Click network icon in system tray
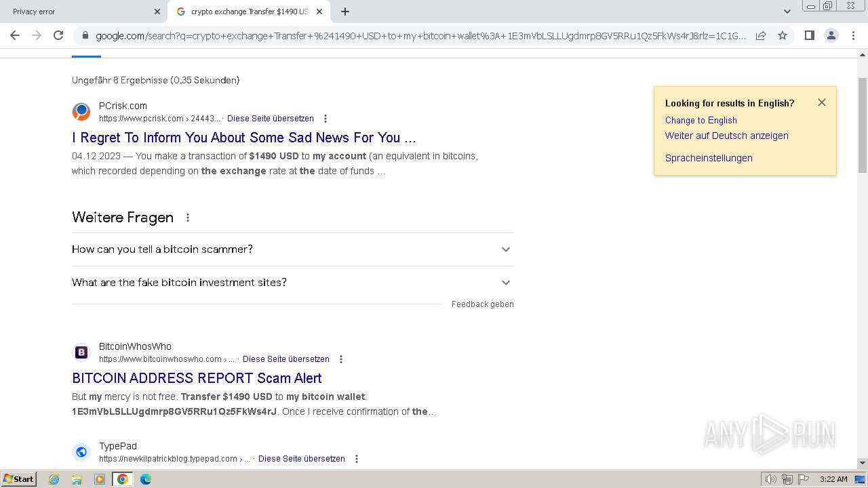868x488 pixels. [x=787, y=479]
